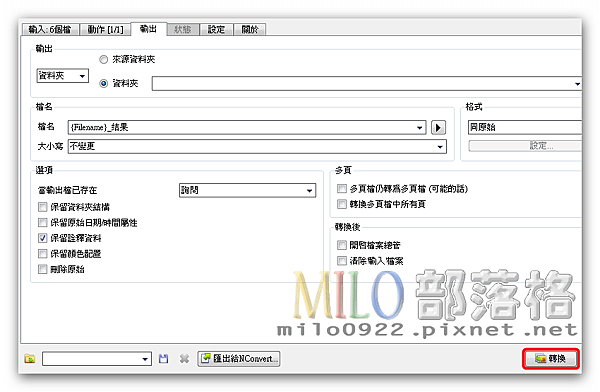Select the 資料夾 radio button
Screen dimensions: 600x392
click(x=103, y=83)
